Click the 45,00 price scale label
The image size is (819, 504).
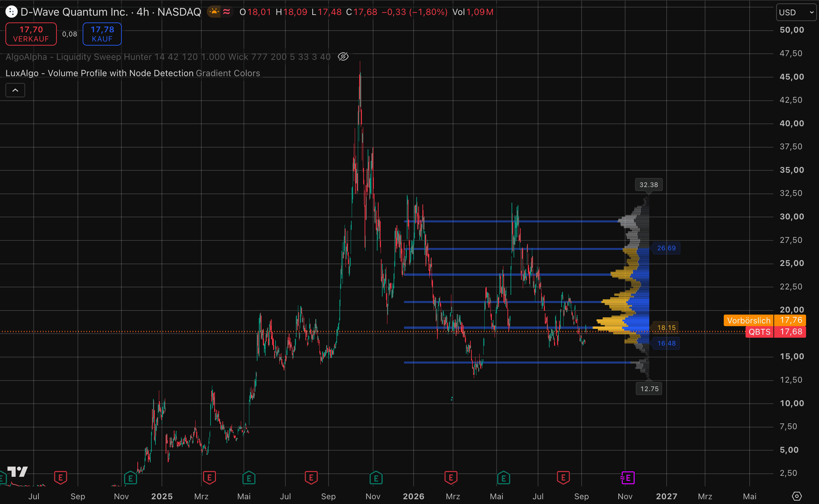click(x=792, y=77)
